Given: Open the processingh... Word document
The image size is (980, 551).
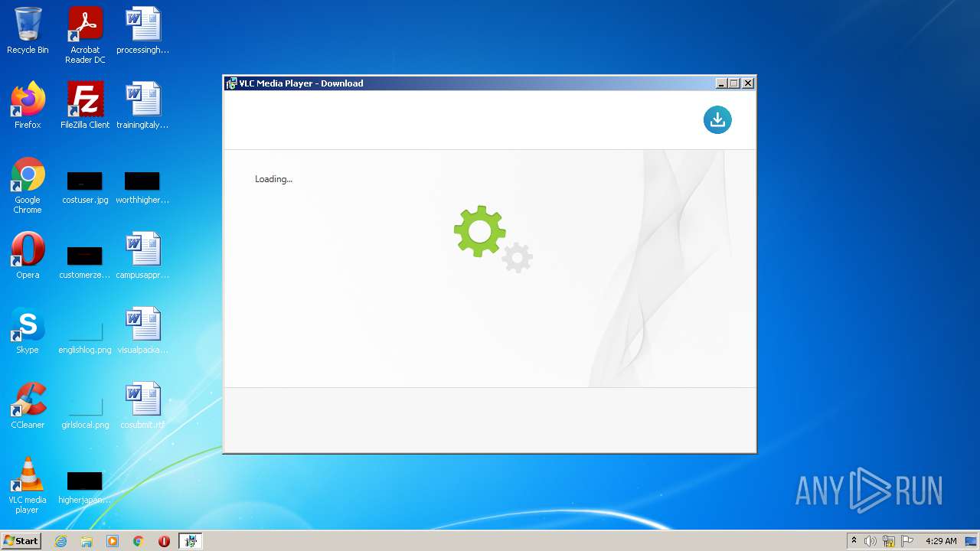Looking at the screenshot, I should [142, 31].
